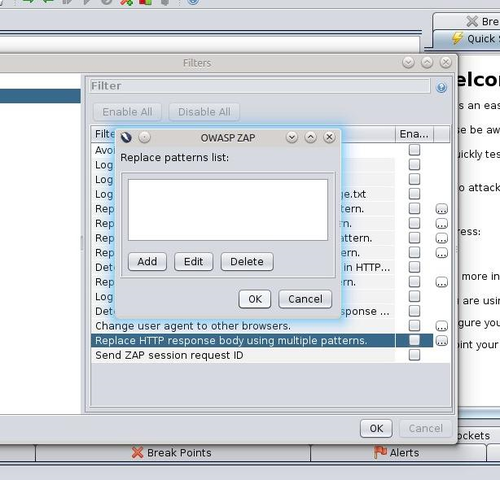Tick the first filter row's Enabled checkbox
The height and width of the screenshot is (480, 500).
(x=414, y=150)
